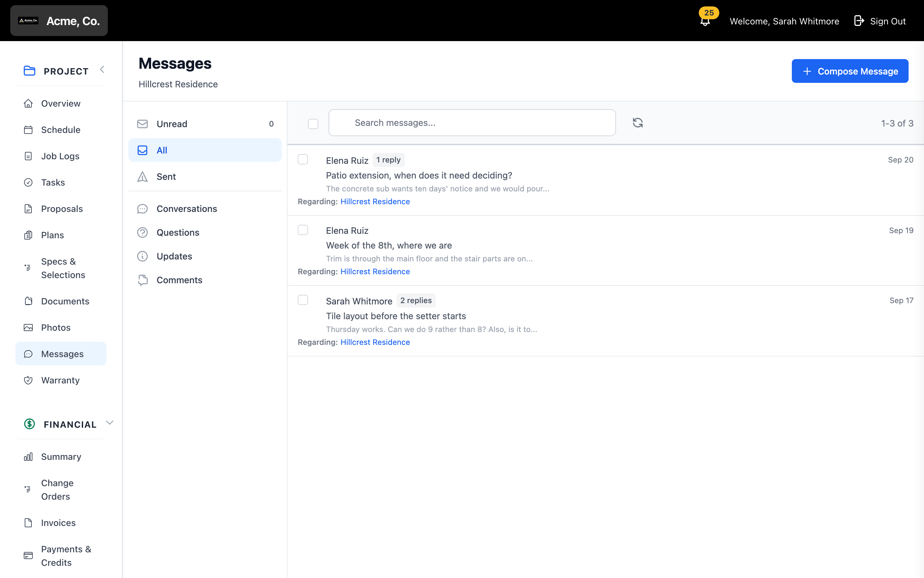Open message "Patio extension, when does it need deciding?"
This screenshot has height=578, width=924.
pos(419,175)
